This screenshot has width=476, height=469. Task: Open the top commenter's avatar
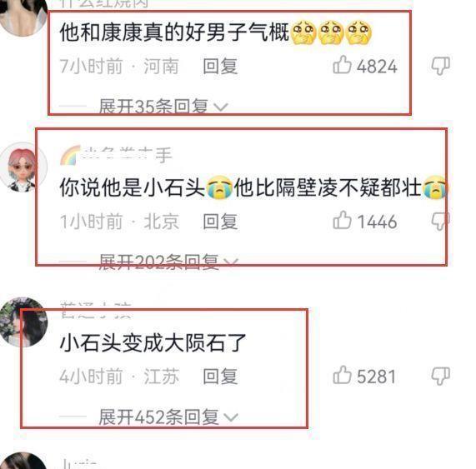click(22, 15)
